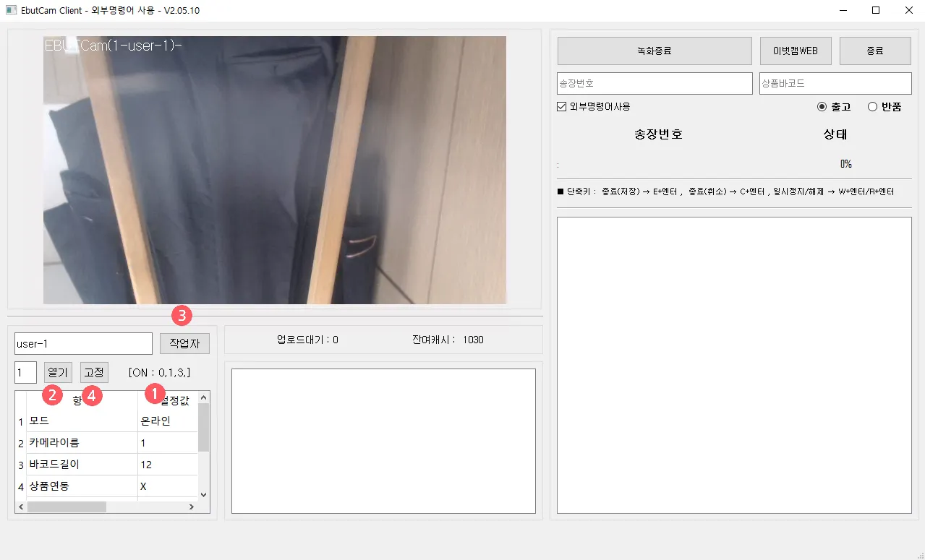Click the 열기 button

pos(58,373)
